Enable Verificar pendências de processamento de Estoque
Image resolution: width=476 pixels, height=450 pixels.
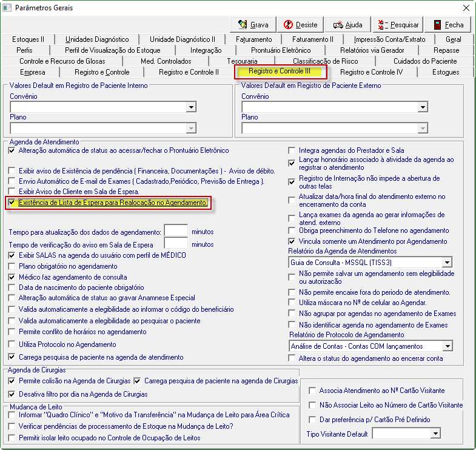[12, 426]
